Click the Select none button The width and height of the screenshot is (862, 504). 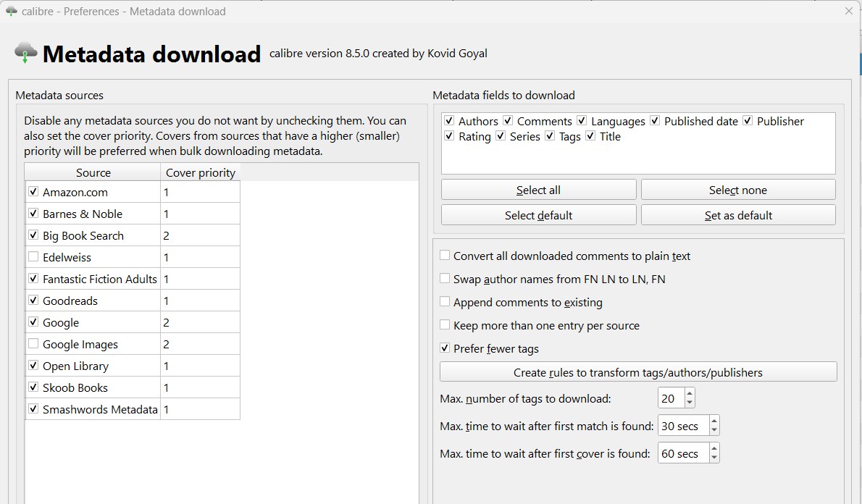coord(738,190)
